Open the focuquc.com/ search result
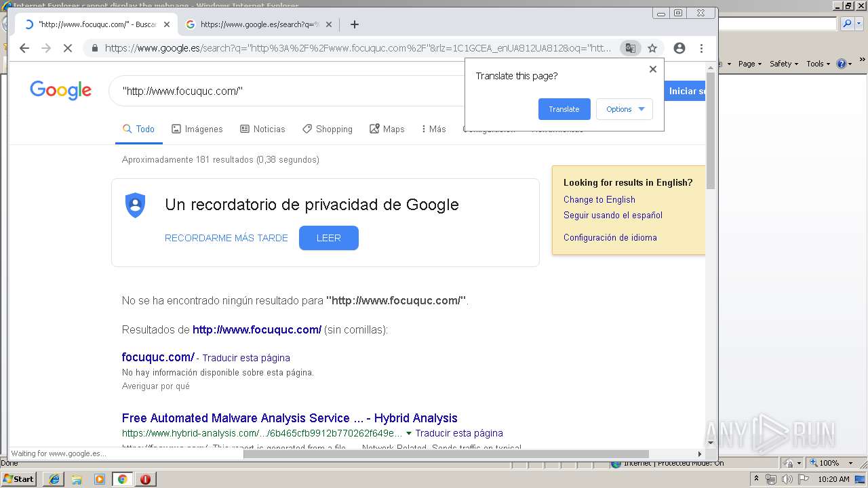This screenshot has width=868, height=488. coord(158,357)
